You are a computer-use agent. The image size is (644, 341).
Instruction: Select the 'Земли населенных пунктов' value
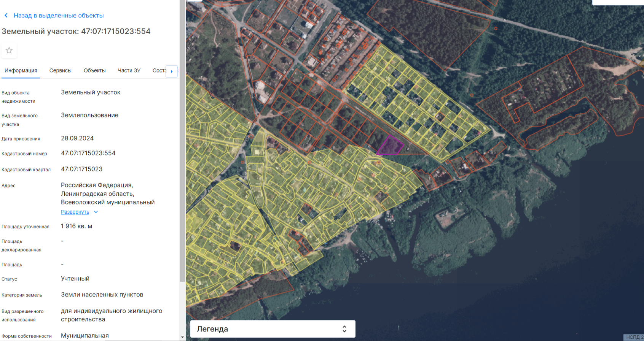tap(102, 295)
